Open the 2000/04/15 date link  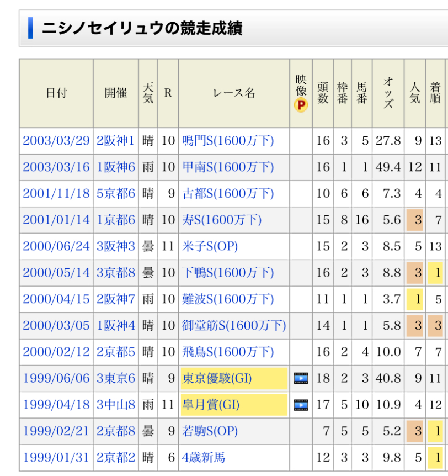(x=56, y=299)
